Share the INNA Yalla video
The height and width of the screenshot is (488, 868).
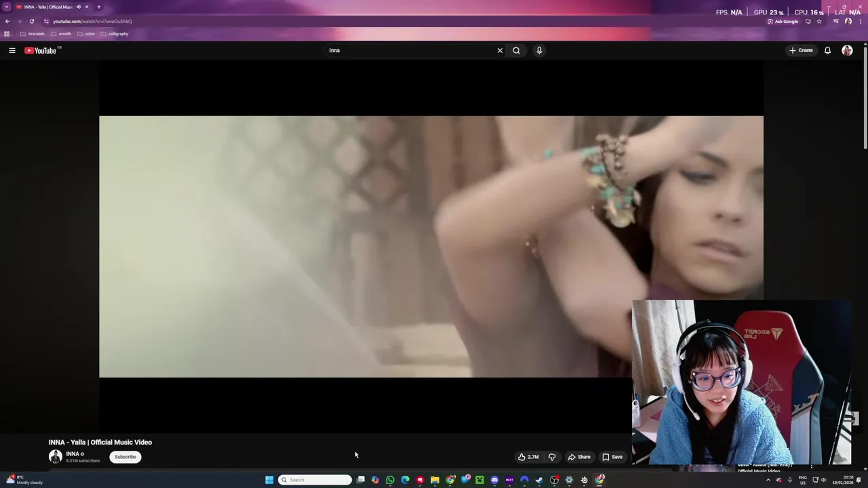(x=579, y=457)
